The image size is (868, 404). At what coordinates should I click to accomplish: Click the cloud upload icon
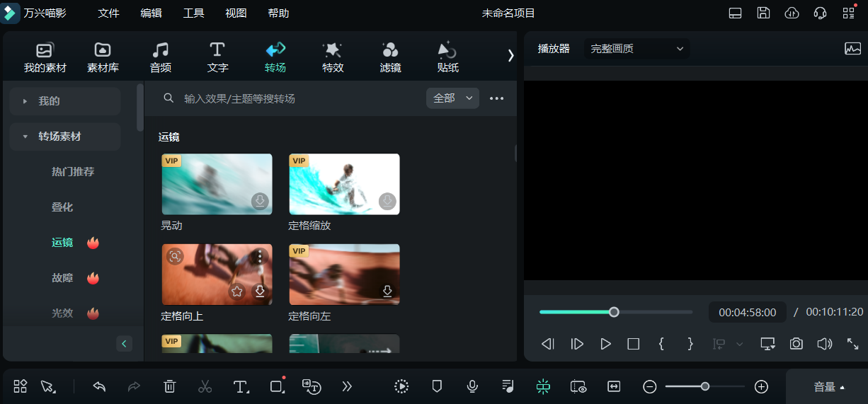pos(792,13)
